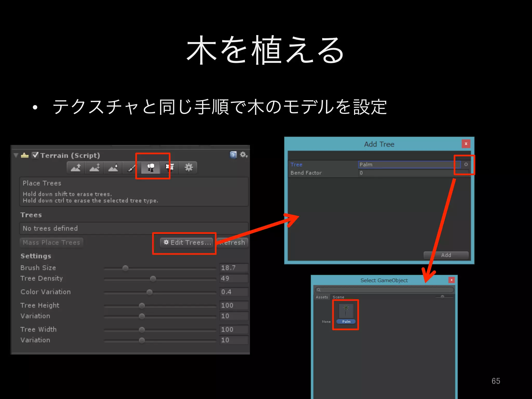Collapse the Terrain (Script) component foldout
532x399 pixels.
(16, 155)
